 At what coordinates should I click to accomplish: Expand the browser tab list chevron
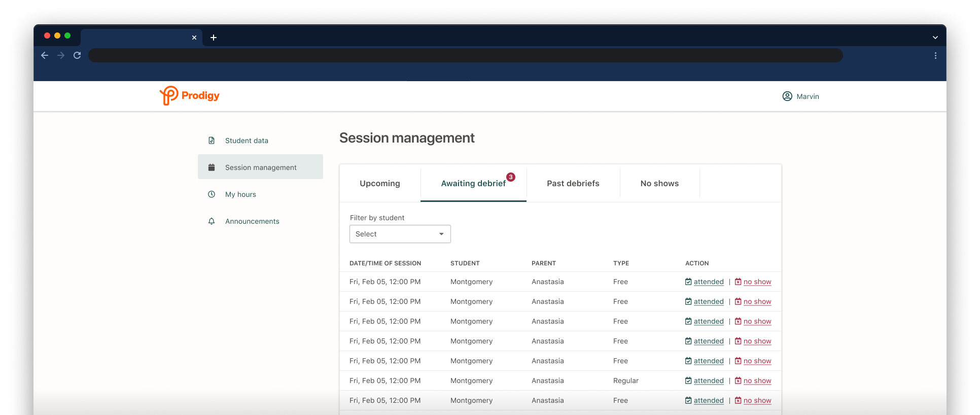(x=935, y=38)
